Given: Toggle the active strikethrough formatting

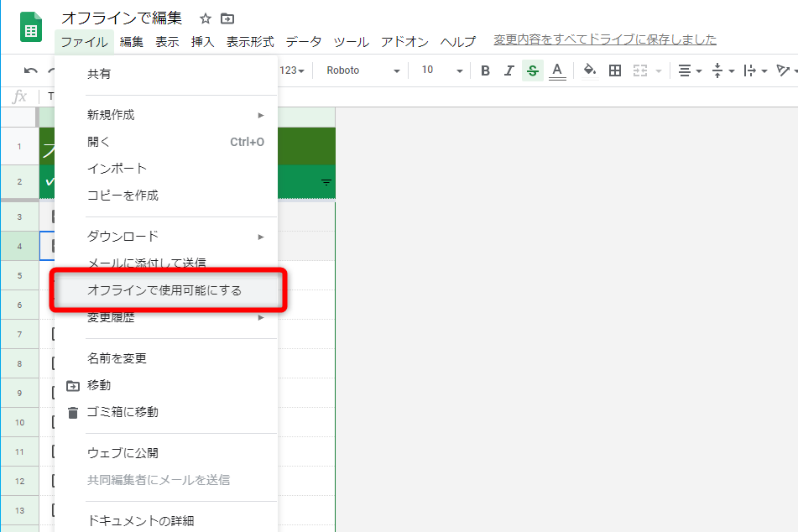Looking at the screenshot, I should 532,70.
